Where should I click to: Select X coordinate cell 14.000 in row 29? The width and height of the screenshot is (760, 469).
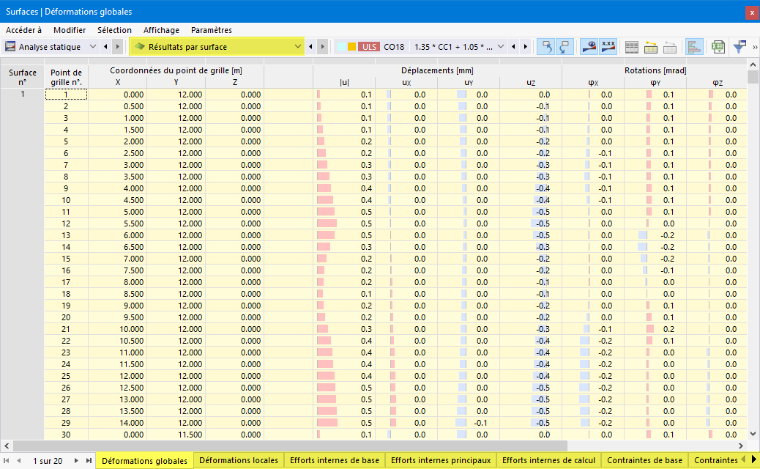(117, 423)
